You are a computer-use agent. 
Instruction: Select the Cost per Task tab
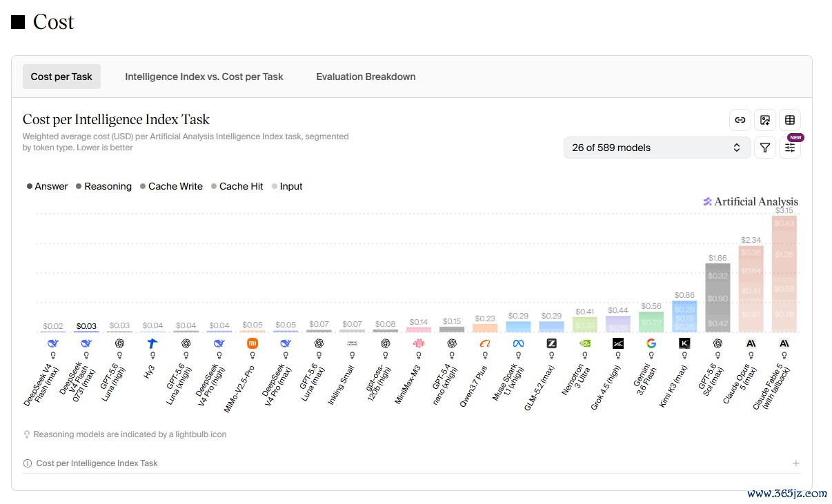click(61, 77)
